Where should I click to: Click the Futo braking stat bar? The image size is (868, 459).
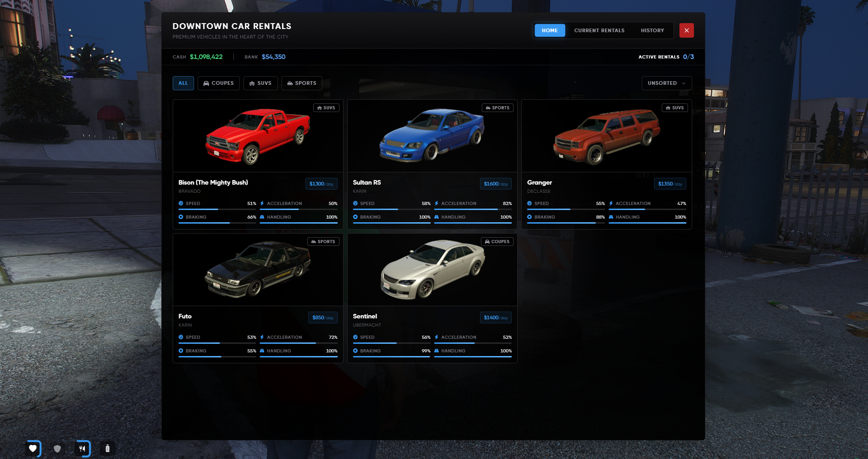(218, 356)
